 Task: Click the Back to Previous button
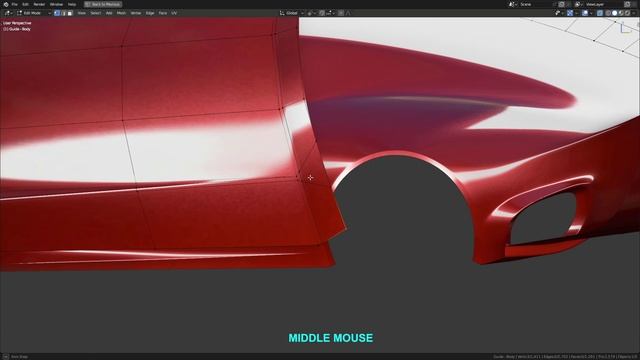click(x=103, y=4)
